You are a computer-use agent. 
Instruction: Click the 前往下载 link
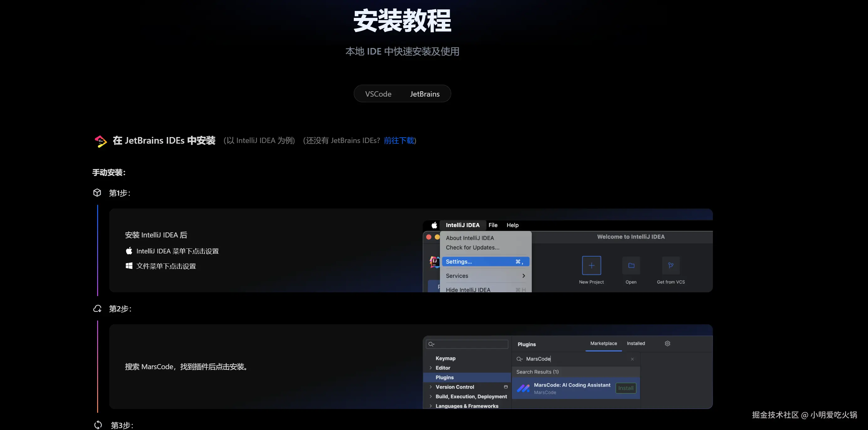[399, 141]
